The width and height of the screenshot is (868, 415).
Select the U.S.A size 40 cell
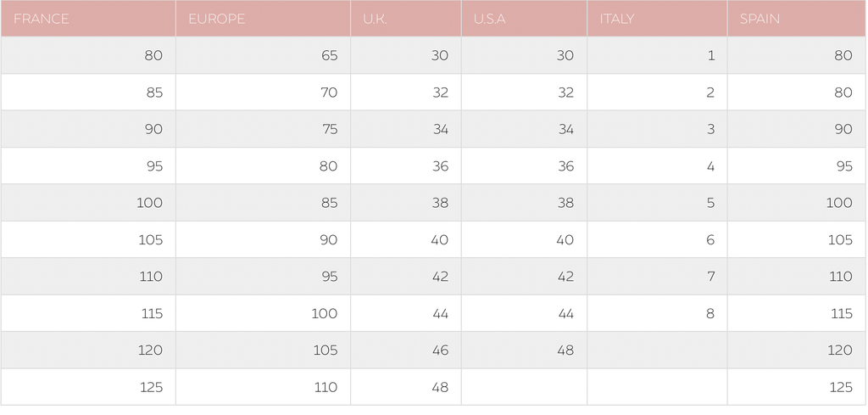tap(565, 239)
